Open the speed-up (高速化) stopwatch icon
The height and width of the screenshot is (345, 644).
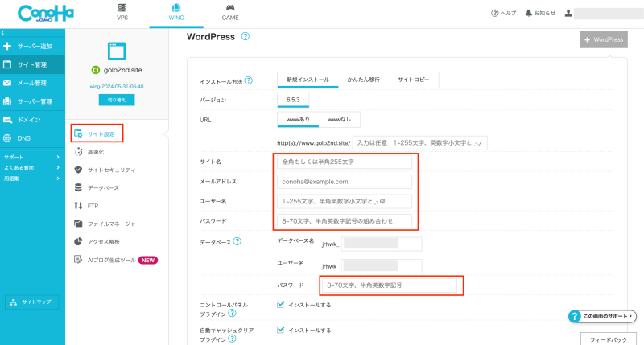(x=79, y=151)
